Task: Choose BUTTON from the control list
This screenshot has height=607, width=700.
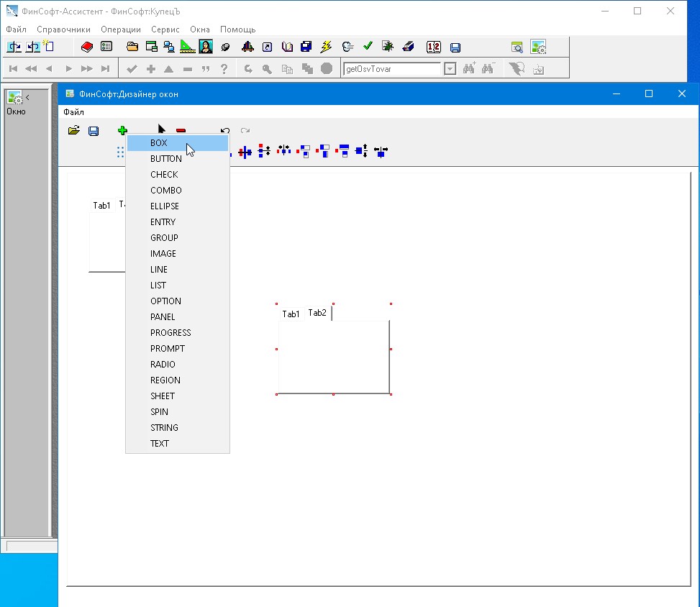Action: click(165, 159)
